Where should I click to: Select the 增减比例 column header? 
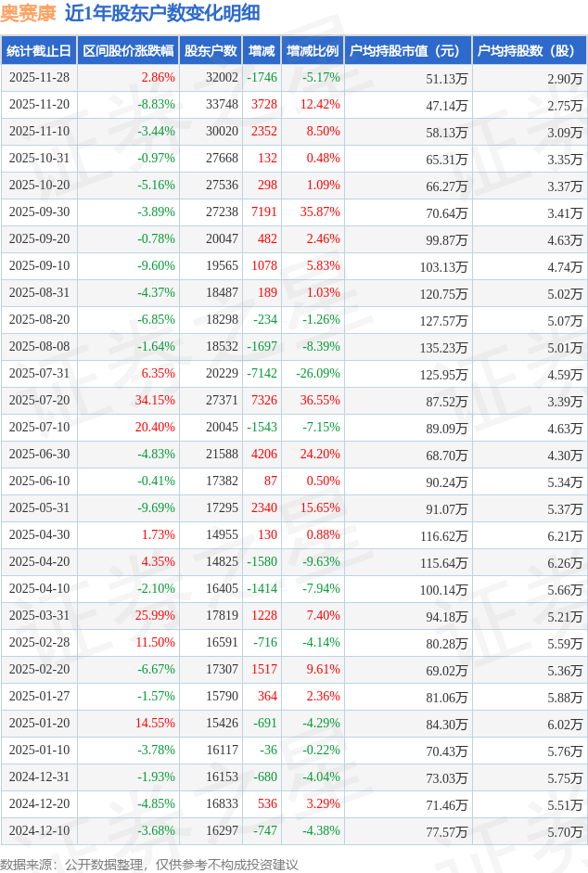pos(313,51)
